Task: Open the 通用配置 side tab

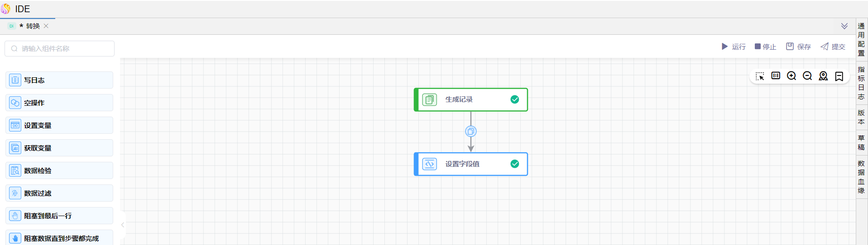Action: pyautogui.click(x=861, y=39)
